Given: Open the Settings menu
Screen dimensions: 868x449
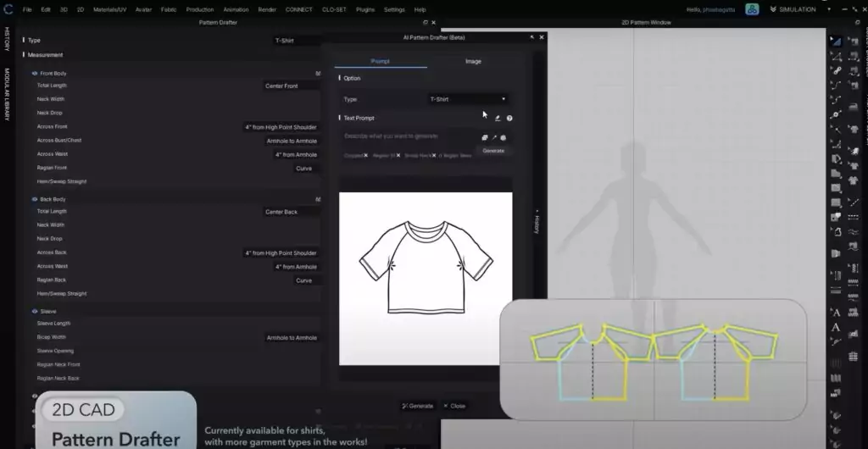Looking at the screenshot, I should tap(394, 10).
